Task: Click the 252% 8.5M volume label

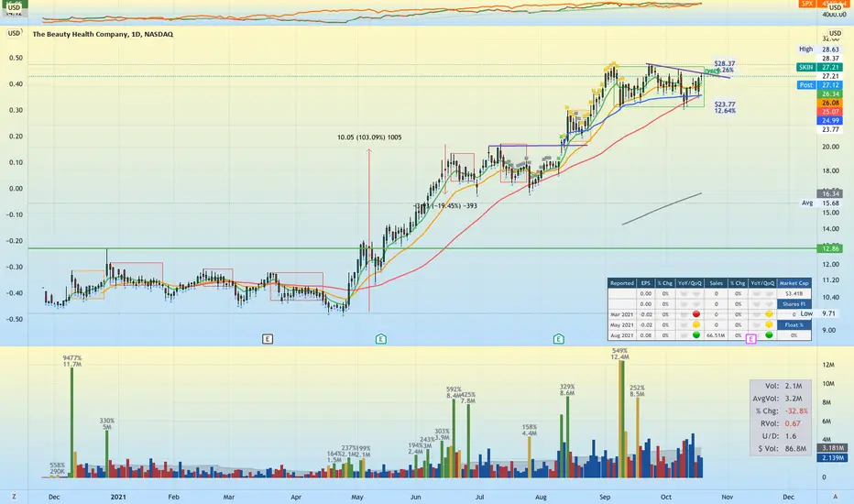Action: click(x=637, y=390)
